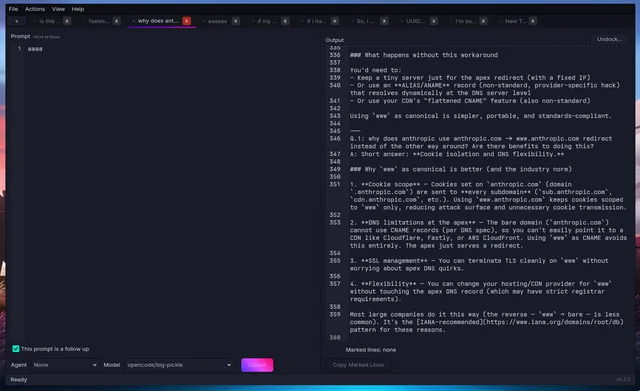
Task: Mark output line number 336
Action: point(335,55)
